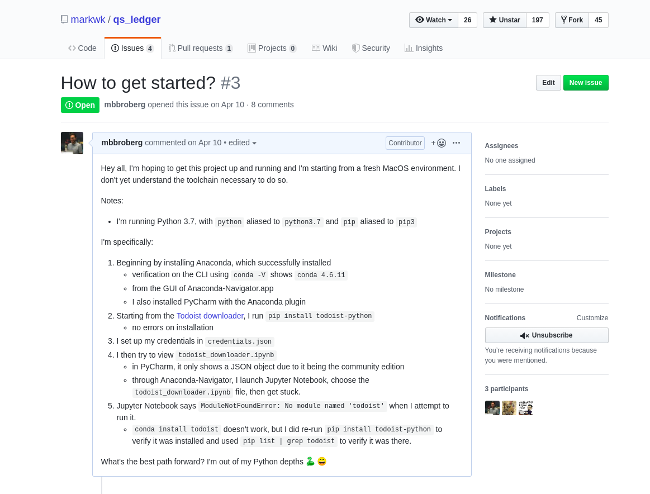Open the add reaction smiley icon
This screenshot has height=494, width=650.
[439, 143]
